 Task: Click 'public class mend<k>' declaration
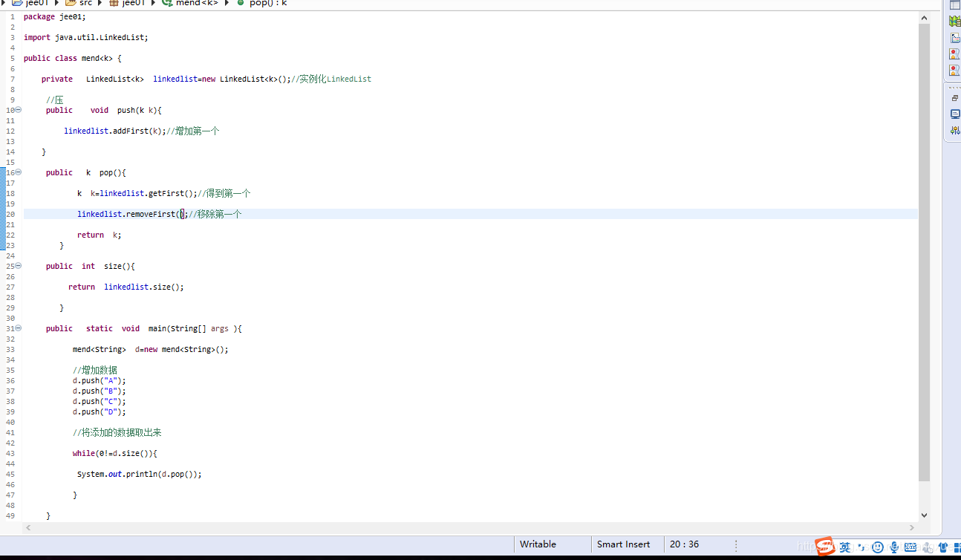(73, 58)
